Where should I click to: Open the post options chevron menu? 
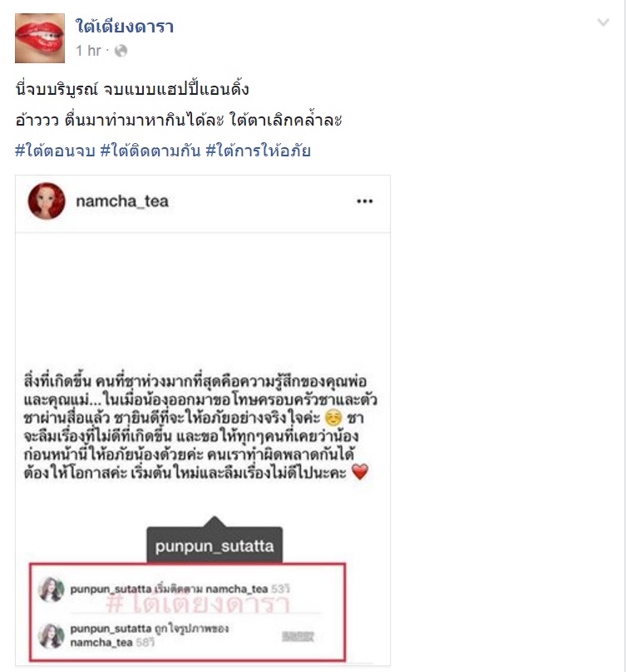pyautogui.click(x=604, y=22)
